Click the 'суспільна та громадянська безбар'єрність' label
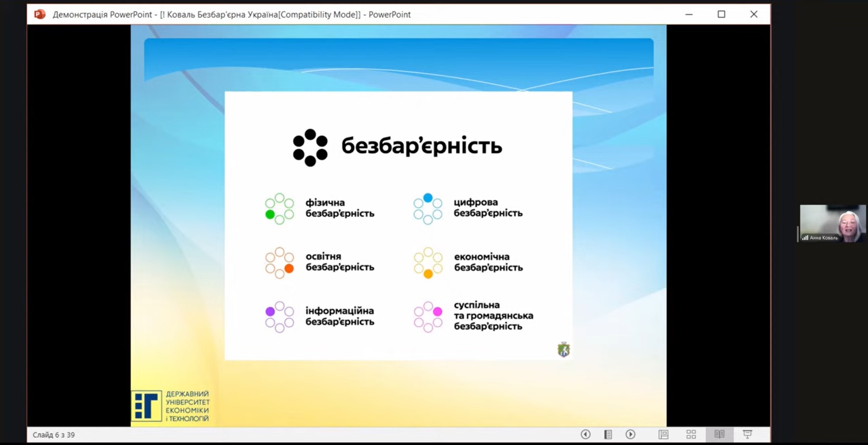 coord(493,316)
